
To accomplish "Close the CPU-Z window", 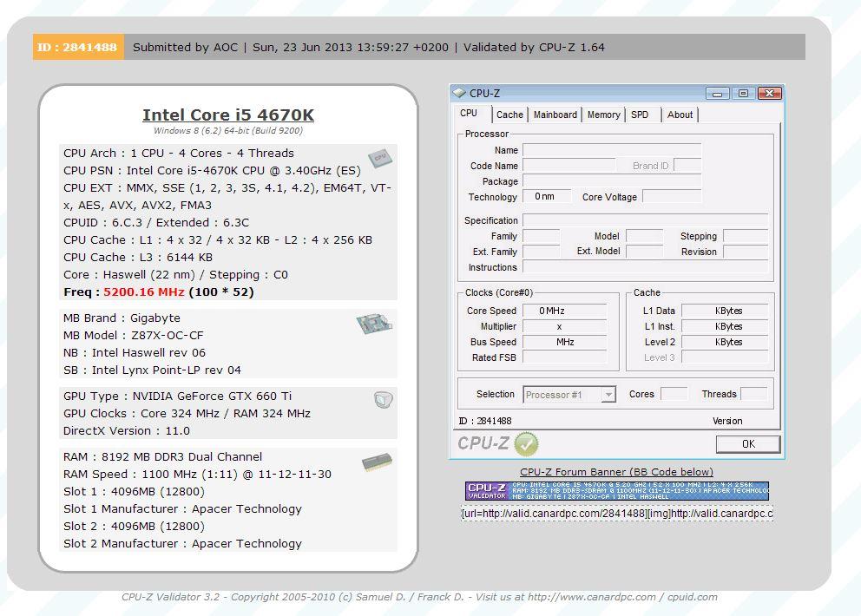I will pyautogui.click(x=768, y=93).
